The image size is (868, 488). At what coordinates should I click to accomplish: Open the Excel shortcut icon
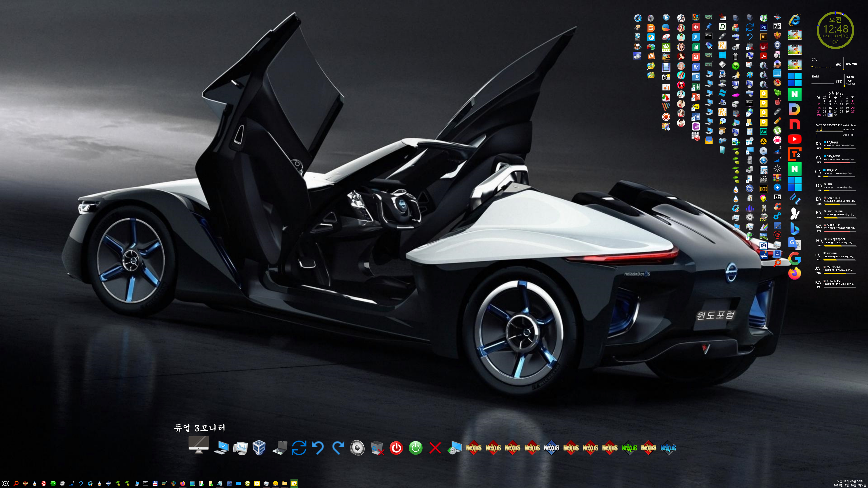[696, 87]
